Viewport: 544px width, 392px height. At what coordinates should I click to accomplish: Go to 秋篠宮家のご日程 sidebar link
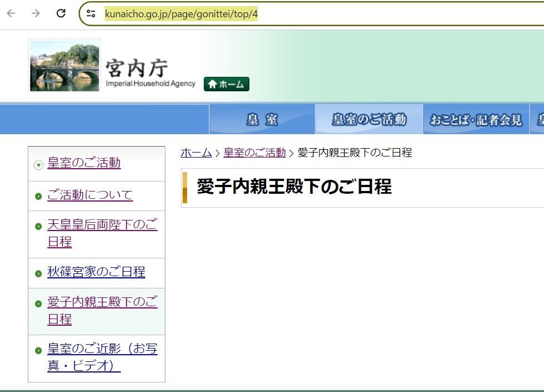(96, 272)
